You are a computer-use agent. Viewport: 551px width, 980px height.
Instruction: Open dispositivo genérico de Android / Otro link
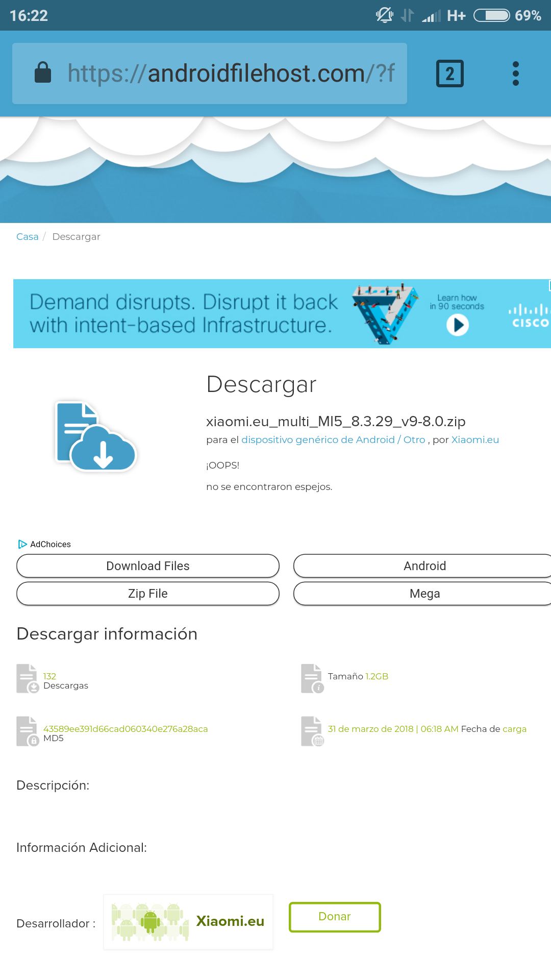pos(333,440)
